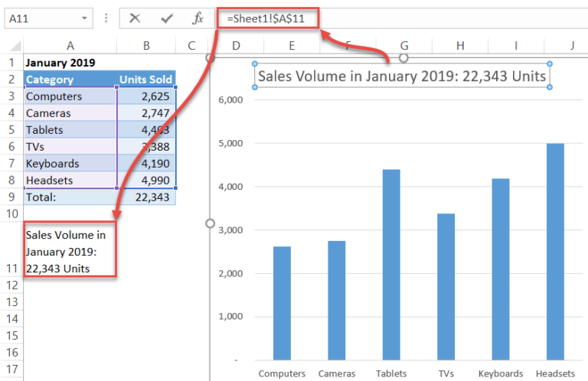Select the Category header cell
588x381 pixels.
click(x=70, y=80)
